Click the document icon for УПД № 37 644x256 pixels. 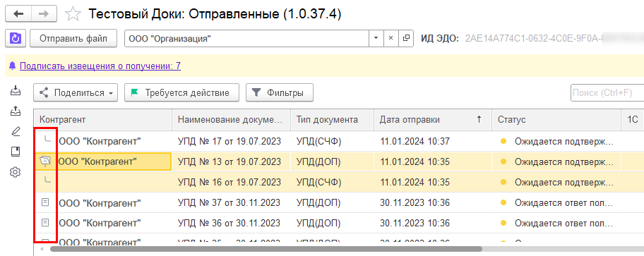pyautogui.click(x=46, y=202)
